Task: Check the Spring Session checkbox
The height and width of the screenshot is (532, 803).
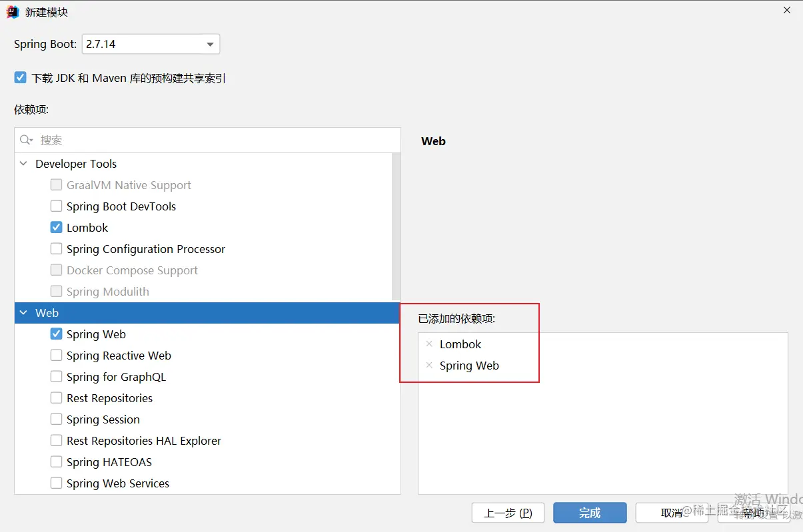Action: [x=57, y=419]
